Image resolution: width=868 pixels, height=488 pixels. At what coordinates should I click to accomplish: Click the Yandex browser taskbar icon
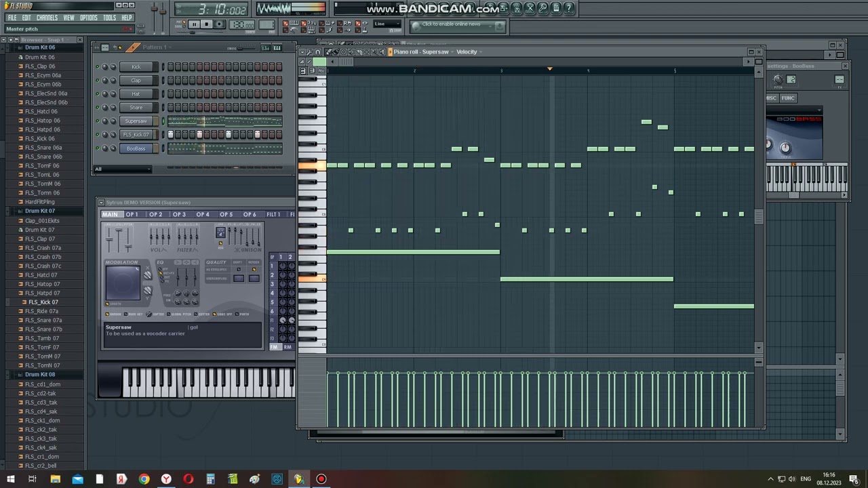pos(166,479)
